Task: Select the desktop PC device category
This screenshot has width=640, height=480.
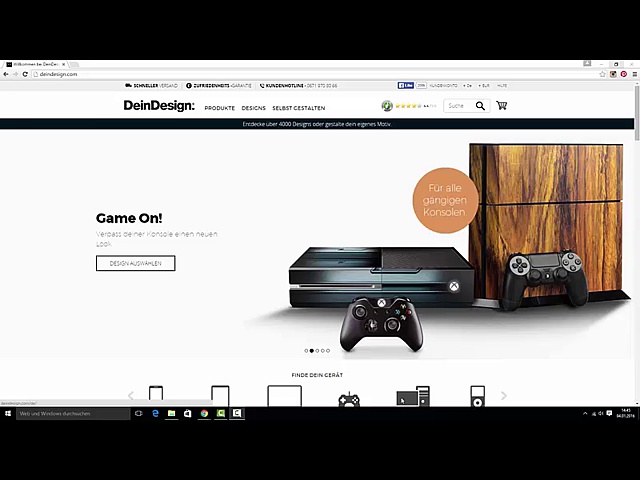Action: tap(412, 397)
